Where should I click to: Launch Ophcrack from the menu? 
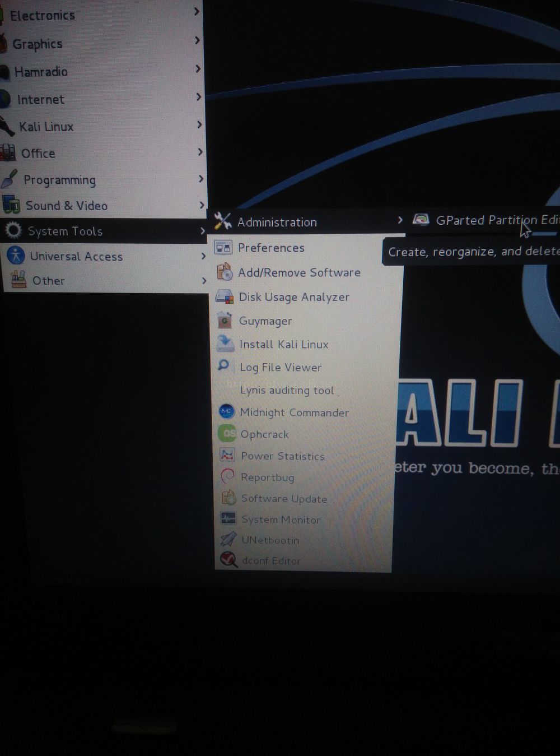coord(306,434)
